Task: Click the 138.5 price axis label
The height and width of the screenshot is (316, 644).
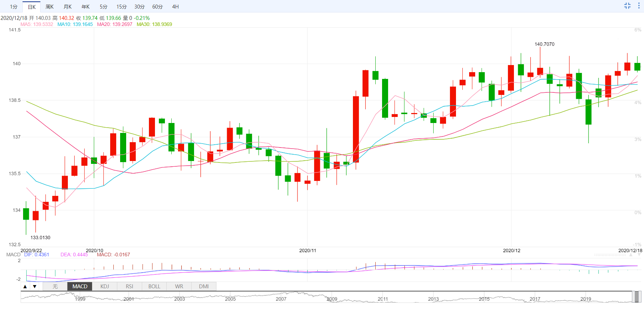Action: click(15, 100)
